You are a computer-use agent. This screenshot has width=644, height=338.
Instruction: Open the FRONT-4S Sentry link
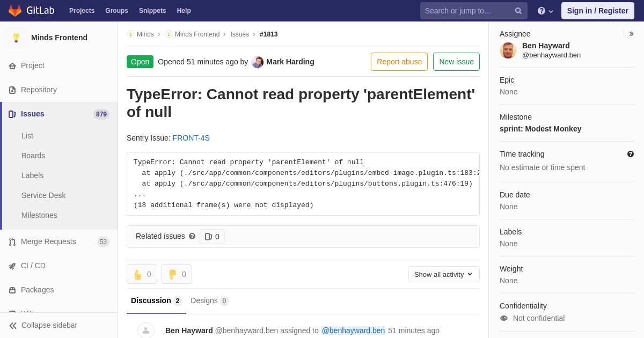pos(191,138)
